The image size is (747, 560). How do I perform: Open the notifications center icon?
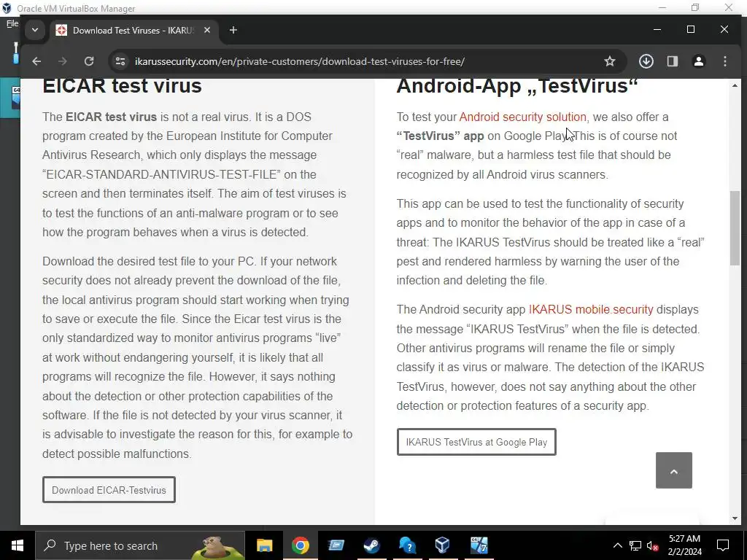click(723, 545)
